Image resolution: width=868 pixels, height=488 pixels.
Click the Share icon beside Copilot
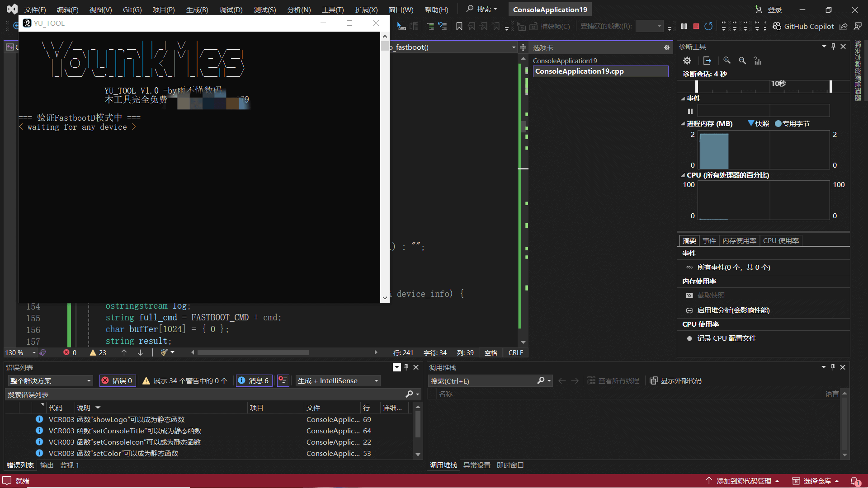pyautogui.click(x=844, y=26)
